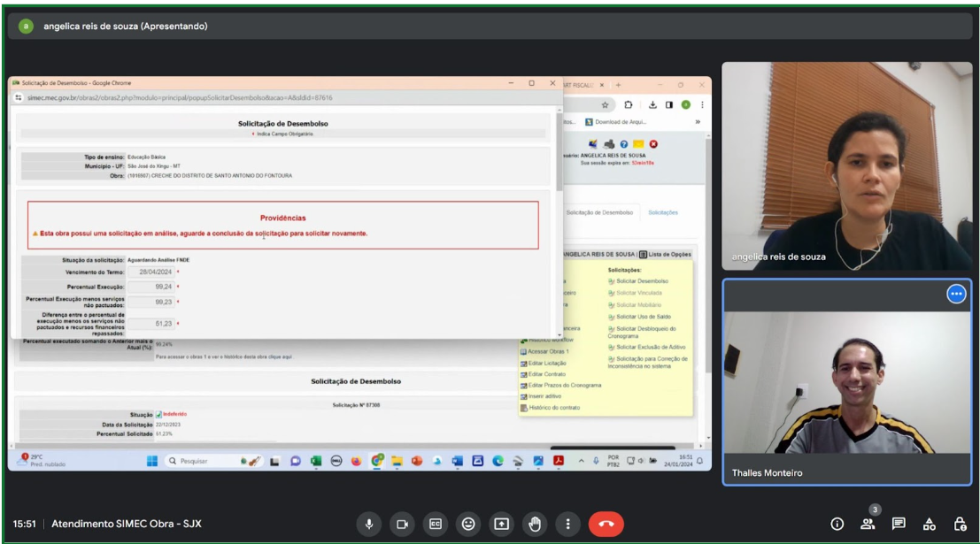Select the Solicitação de Desembolso tab

coord(599,212)
